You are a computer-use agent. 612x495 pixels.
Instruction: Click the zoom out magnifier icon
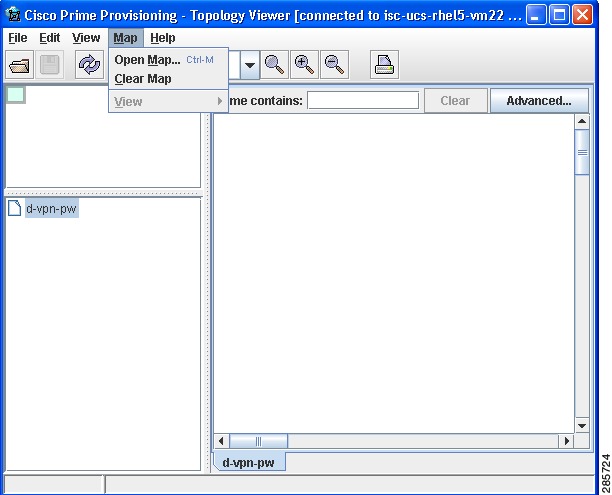click(x=334, y=64)
